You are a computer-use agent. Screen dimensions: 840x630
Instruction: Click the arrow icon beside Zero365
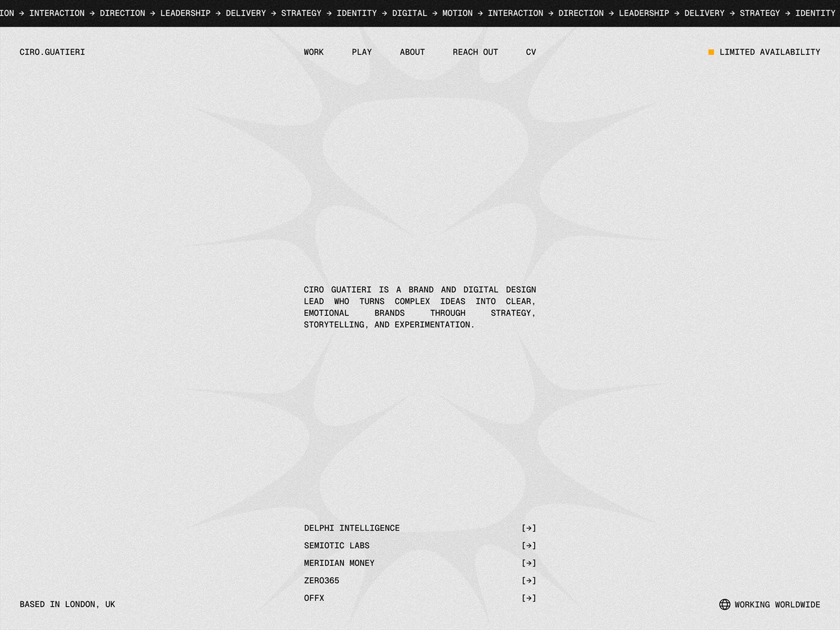pyautogui.click(x=528, y=581)
